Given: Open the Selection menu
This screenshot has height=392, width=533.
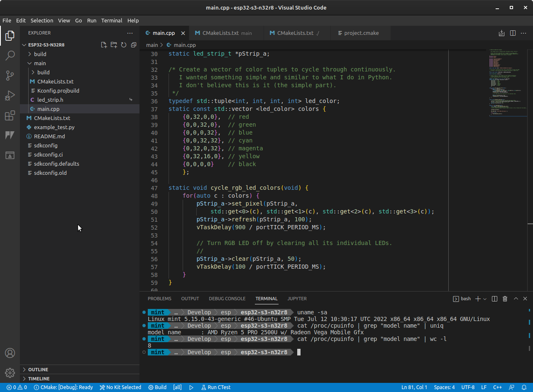Looking at the screenshot, I should point(42,20).
